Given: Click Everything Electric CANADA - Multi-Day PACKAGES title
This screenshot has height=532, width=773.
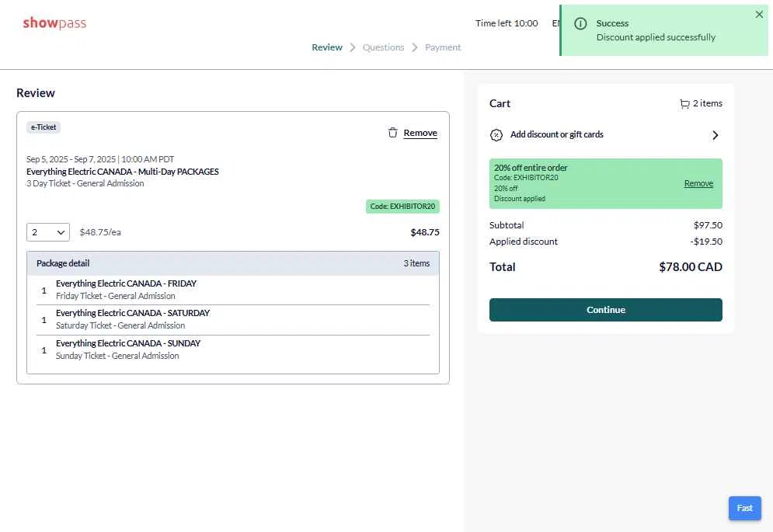Looking at the screenshot, I should pos(123,172).
